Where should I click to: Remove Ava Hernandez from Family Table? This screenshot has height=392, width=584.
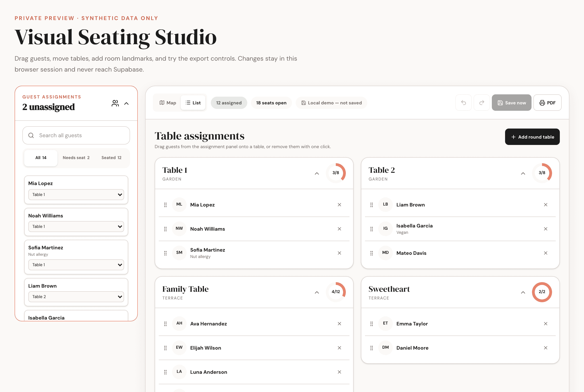[x=339, y=324]
